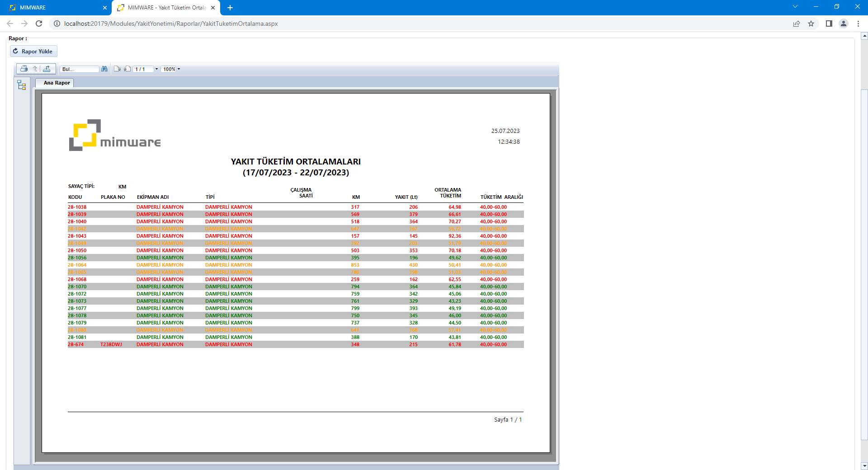Image resolution: width=868 pixels, height=470 pixels.
Task: Open the browser side panel
Action: tap(829, 23)
